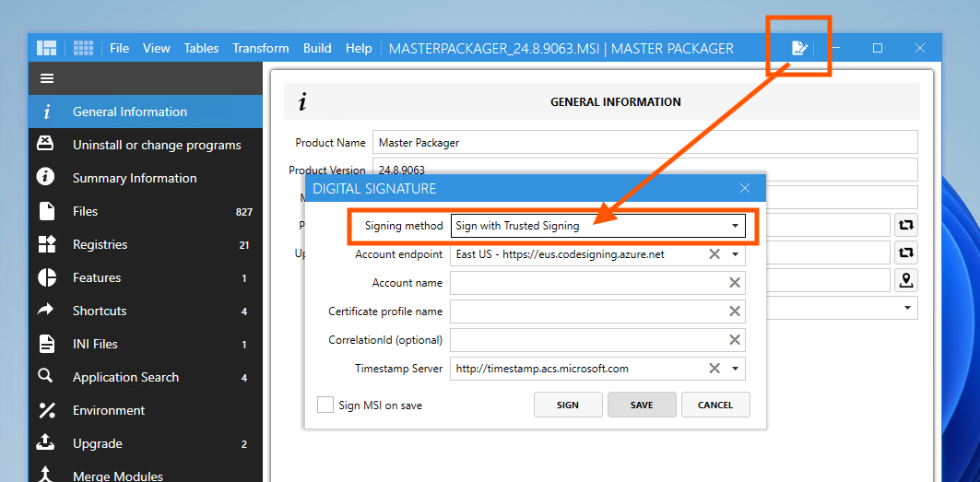Click the Product Name input field

tap(645, 142)
